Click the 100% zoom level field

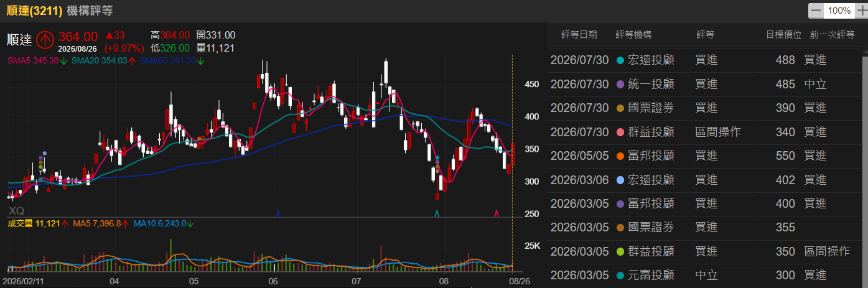pos(839,11)
